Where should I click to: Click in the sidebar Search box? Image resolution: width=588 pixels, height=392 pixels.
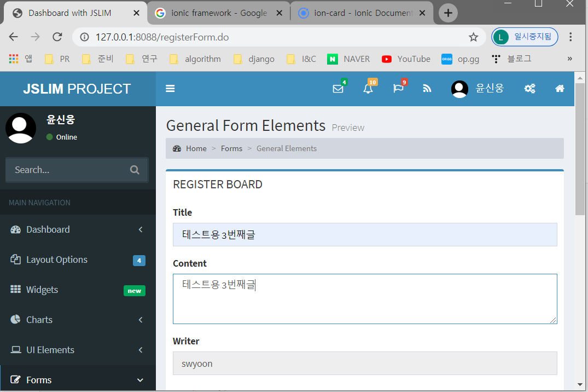pos(67,170)
